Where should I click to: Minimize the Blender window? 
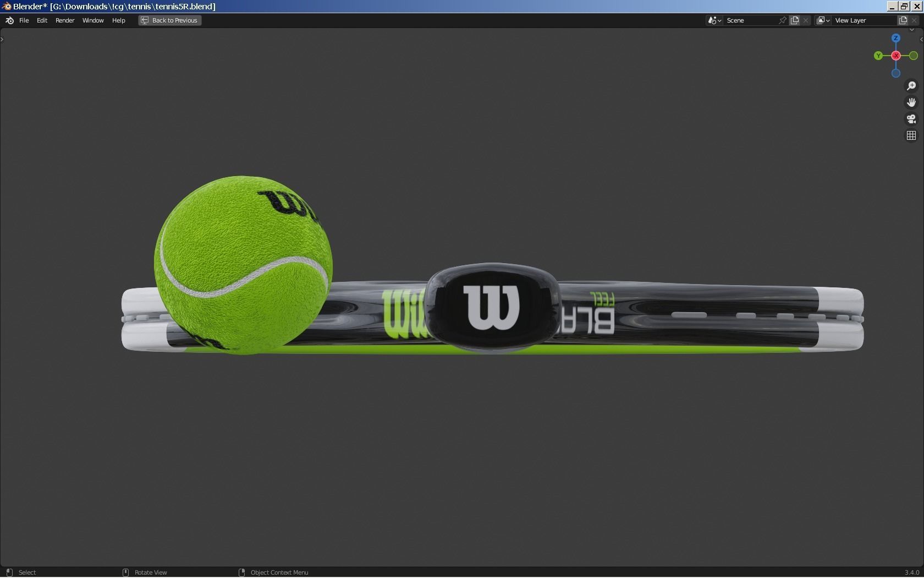(893, 7)
